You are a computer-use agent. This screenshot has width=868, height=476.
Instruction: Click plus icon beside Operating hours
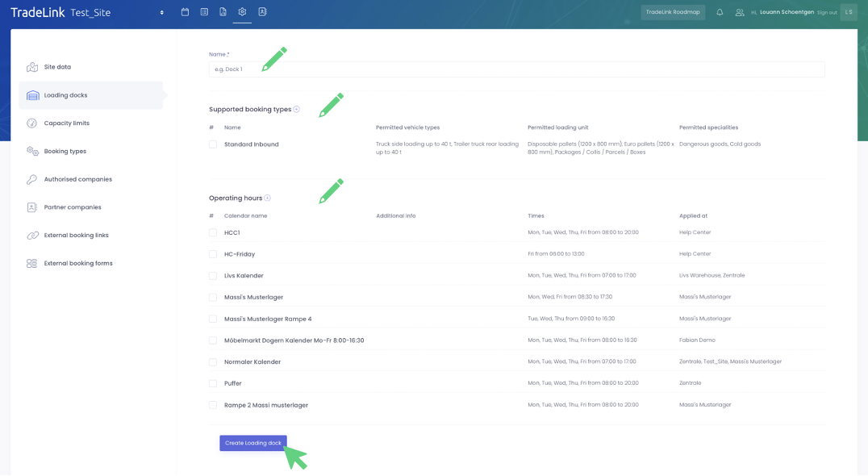click(268, 198)
